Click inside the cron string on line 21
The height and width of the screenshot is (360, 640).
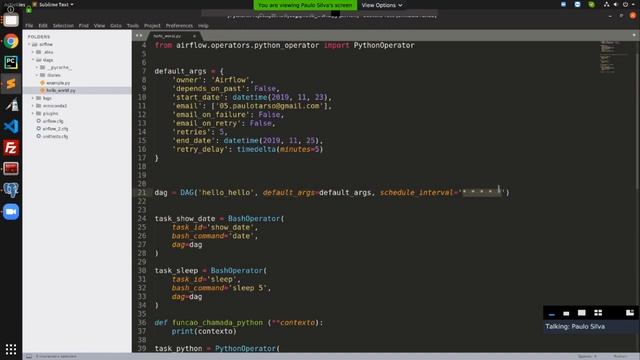point(482,192)
